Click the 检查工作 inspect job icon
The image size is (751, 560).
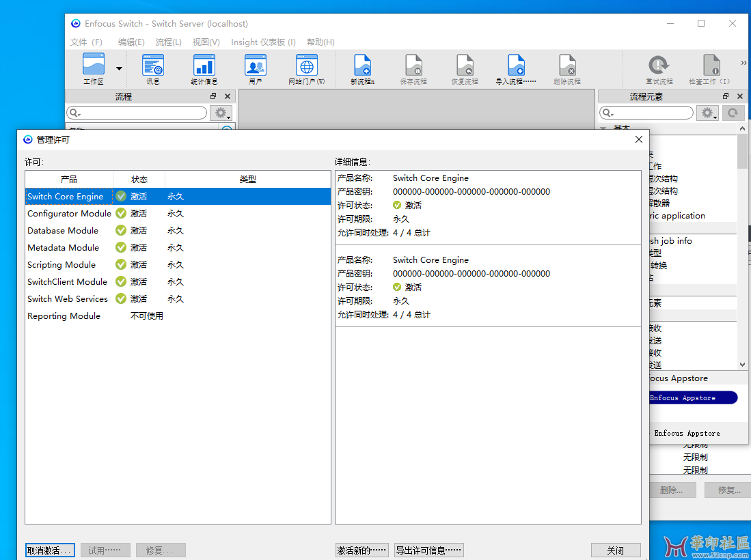pos(710,69)
